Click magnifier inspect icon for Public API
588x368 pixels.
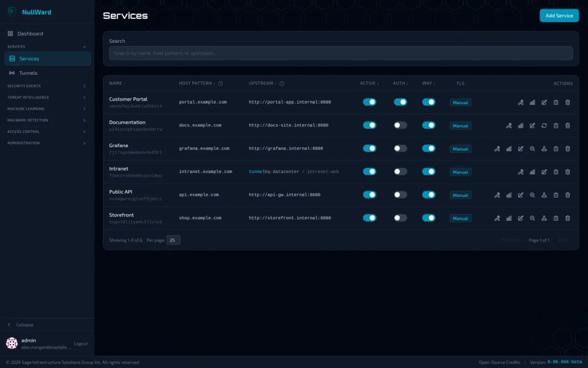tap(532, 195)
